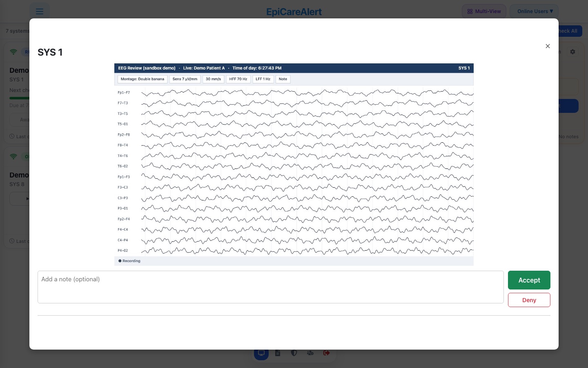588x368 pixels.
Task: Click the SYS 1 dialog title
Action: [50, 52]
